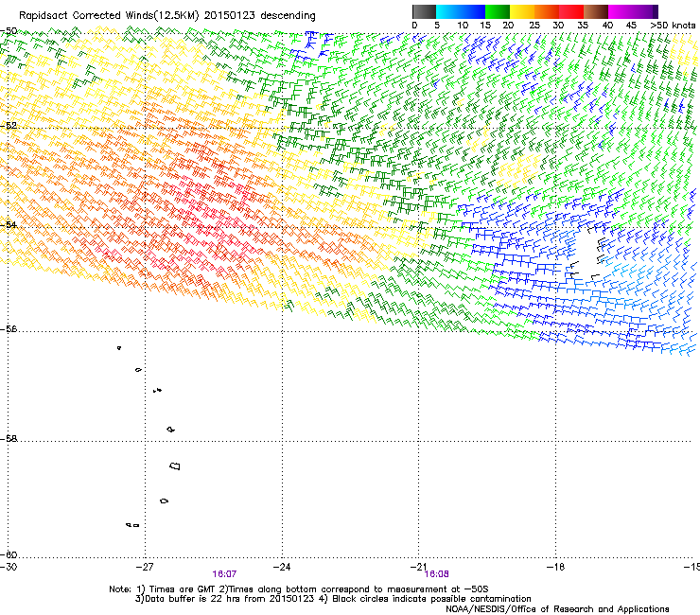This screenshot has width=700, height=615.
Task: Click the latitude label -60
Action: (x=9, y=554)
